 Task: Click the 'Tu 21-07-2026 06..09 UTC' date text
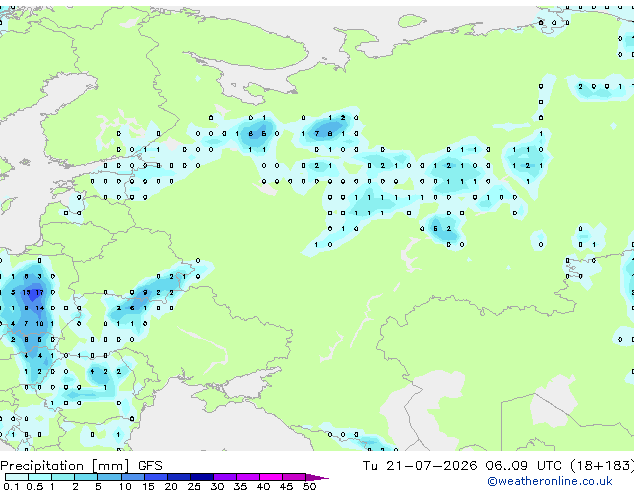(462, 465)
